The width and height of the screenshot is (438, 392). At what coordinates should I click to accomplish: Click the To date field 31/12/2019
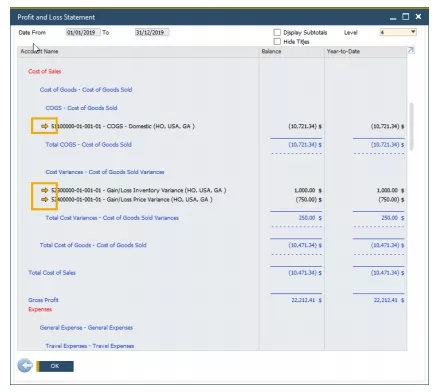pos(152,32)
